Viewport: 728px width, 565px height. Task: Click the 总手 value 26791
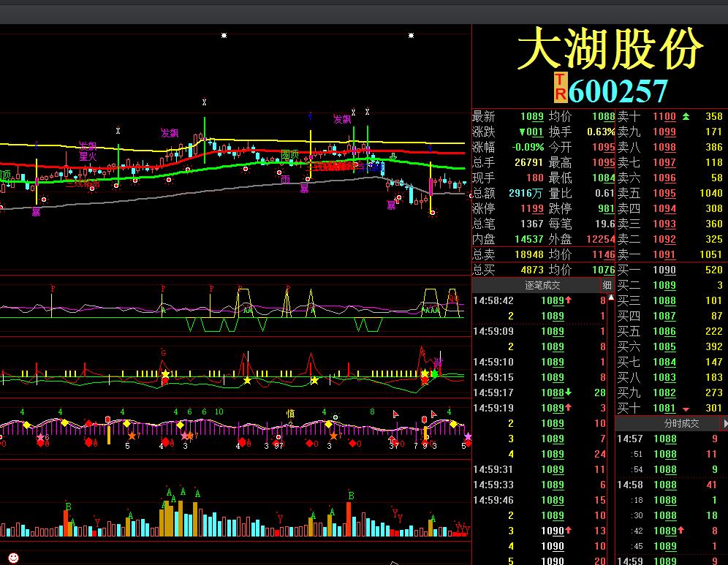tap(528, 162)
